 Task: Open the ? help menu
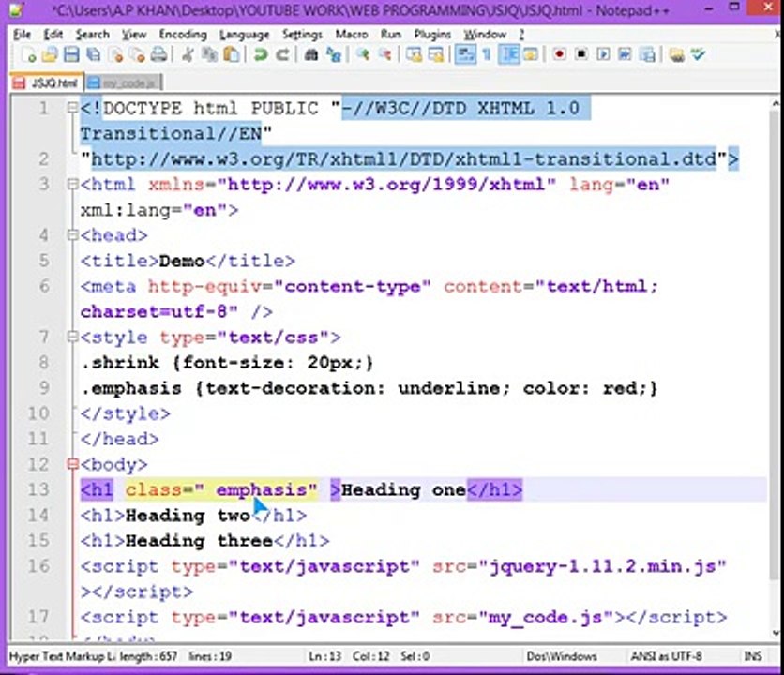521,34
